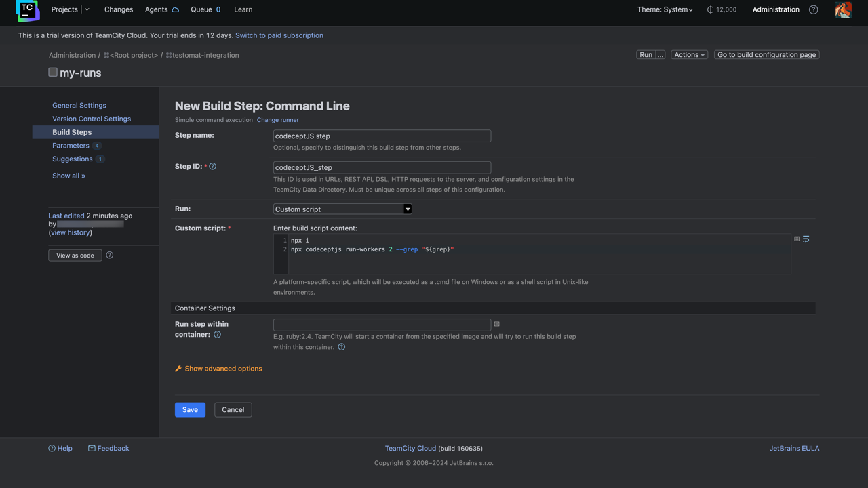
Task: Toggle the checkbox next to my-runs
Action: pos(52,72)
